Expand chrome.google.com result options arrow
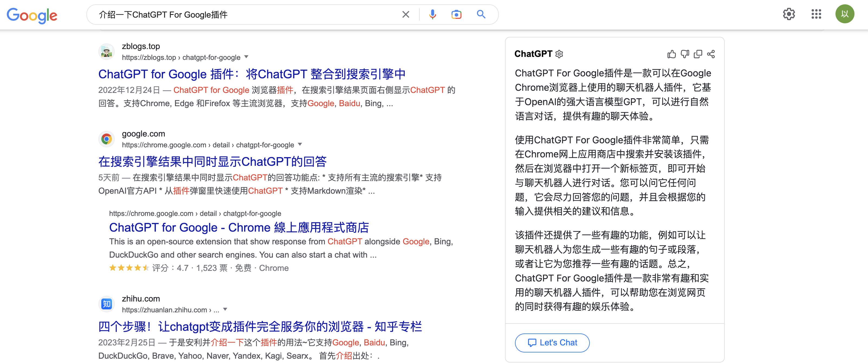 click(300, 145)
